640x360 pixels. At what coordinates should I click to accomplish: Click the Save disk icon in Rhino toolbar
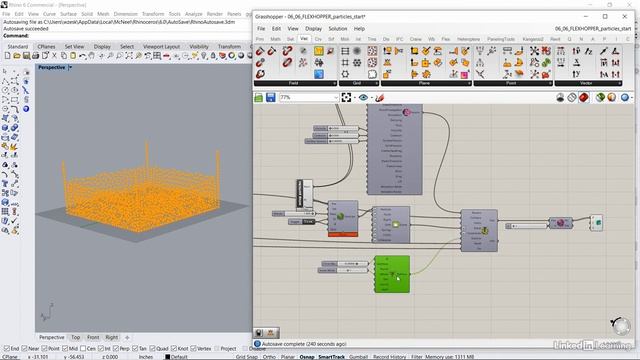(x=26, y=56)
